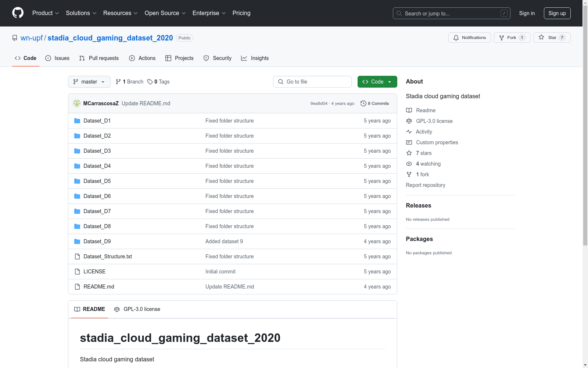Open the Product dropdown menu

pos(46,13)
